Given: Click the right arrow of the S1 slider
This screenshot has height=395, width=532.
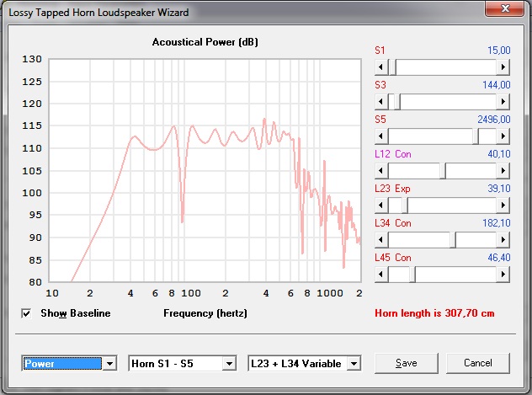Looking at the screenshot, I should click(503, 67).
